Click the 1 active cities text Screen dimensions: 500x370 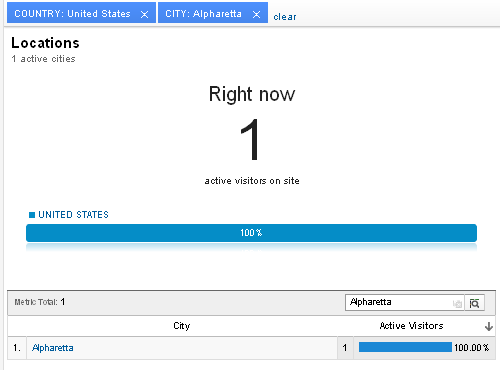coord(43,59)
